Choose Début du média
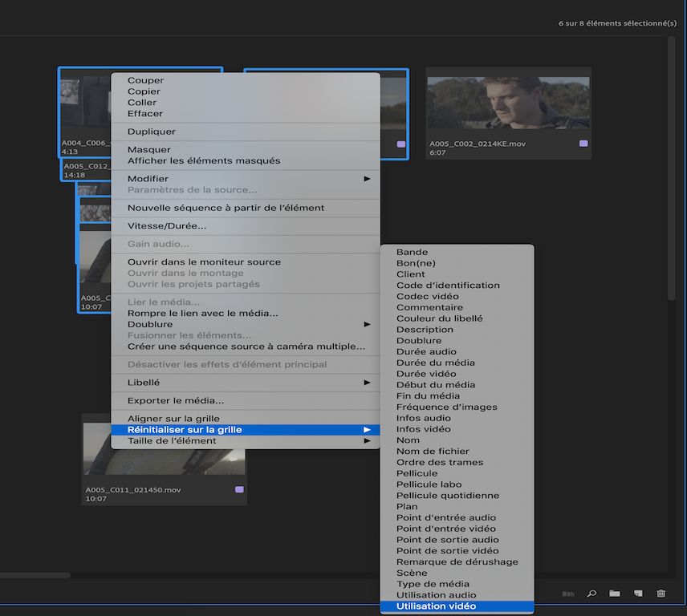Image resolution: width=687 pixels, height=616 pixels. (x=457, y=385)
